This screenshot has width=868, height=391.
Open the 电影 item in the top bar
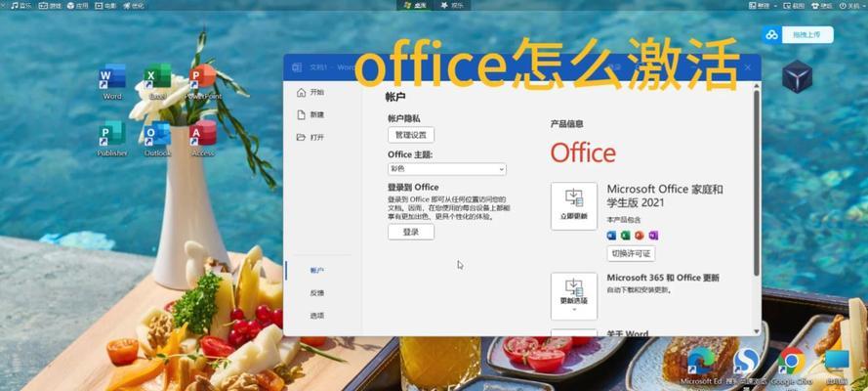click(106, 5)
